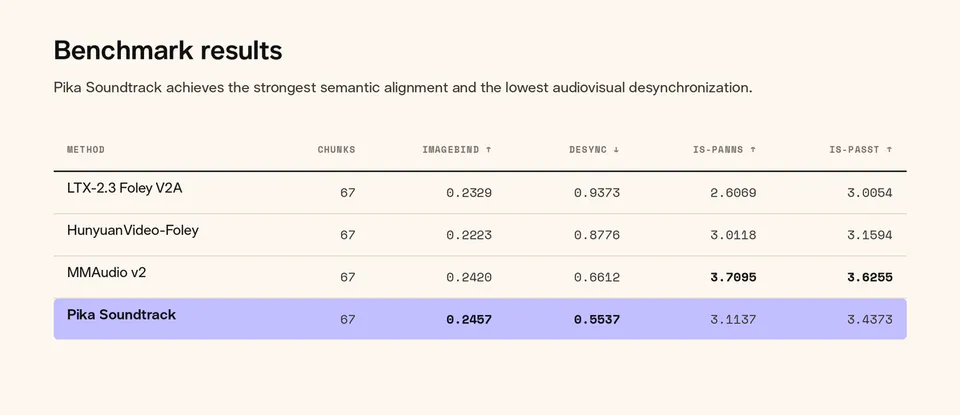Click DeSync value 0.9373
960x415 pixels.
[x=597, y=193]
